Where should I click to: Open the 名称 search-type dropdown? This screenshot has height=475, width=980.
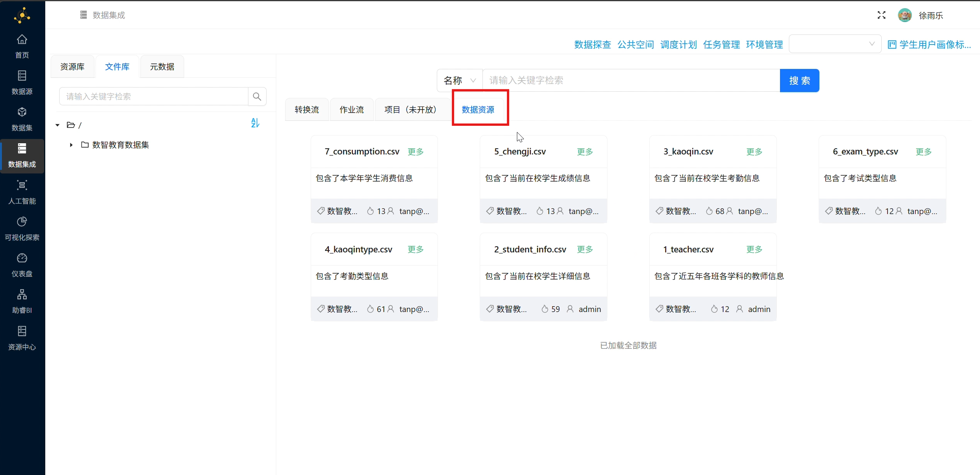point(460,81)
